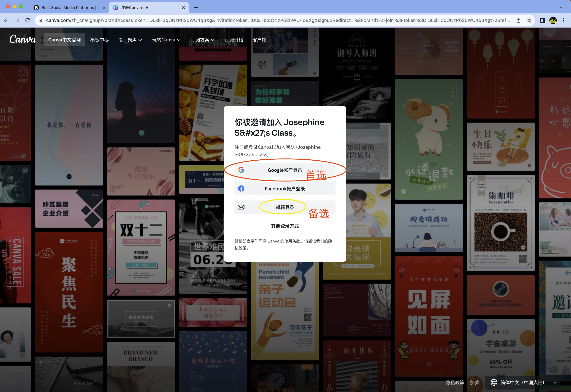571x392 pixels.
Task: Click the Canva logo in header
Action: pyautogui.click(x=23, y=39)
